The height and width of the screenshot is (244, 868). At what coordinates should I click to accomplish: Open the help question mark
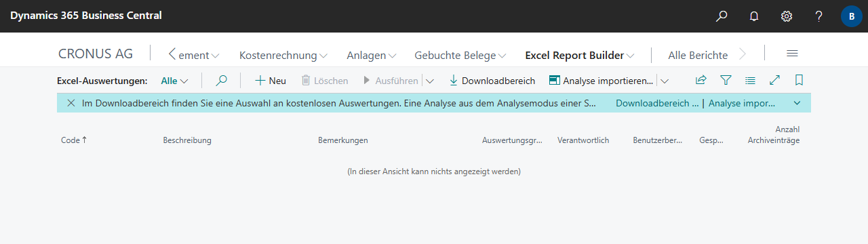[819, 16]
